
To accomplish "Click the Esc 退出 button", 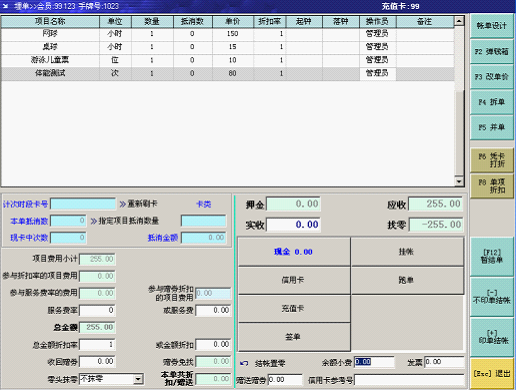I will tap(491, 374).
